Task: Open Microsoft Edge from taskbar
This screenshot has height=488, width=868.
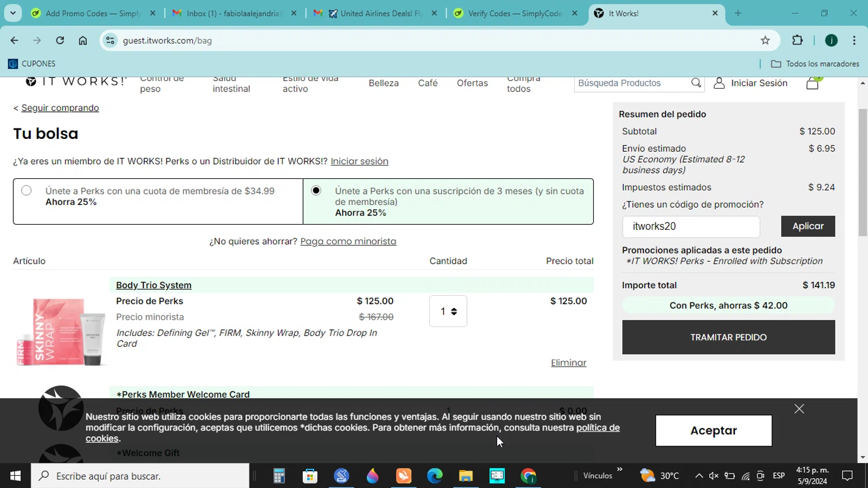Action: (435, 476)
